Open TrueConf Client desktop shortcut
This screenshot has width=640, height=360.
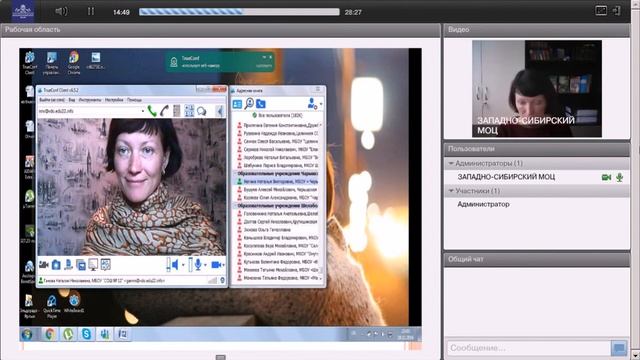[x=29, y=63]
